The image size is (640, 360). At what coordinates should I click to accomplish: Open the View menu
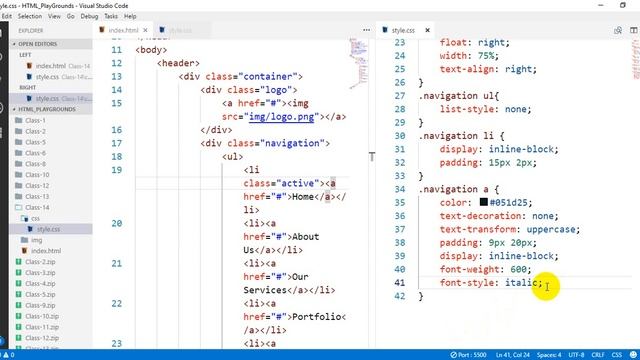pos(54,16)
